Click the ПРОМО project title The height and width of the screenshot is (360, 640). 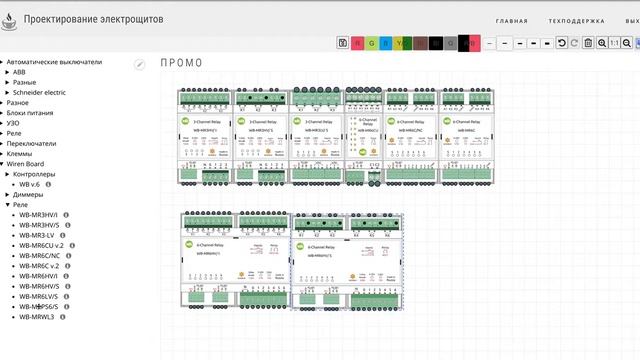pos(182,63)
